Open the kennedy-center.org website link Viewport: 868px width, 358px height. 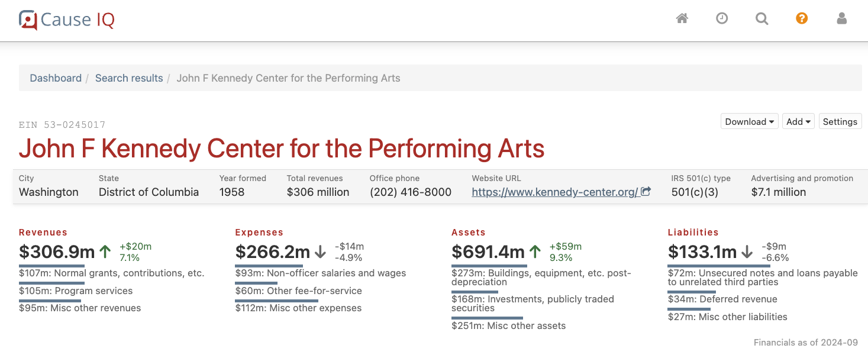pos(555,192)
